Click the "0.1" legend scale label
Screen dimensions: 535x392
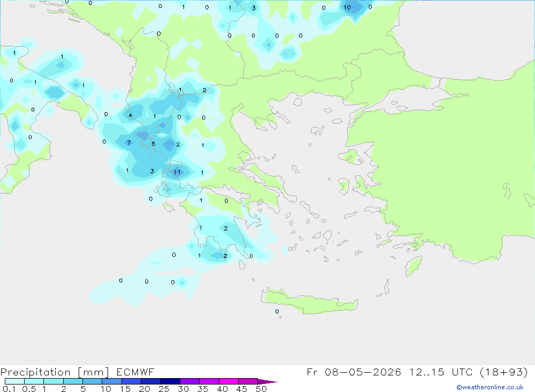9,389
